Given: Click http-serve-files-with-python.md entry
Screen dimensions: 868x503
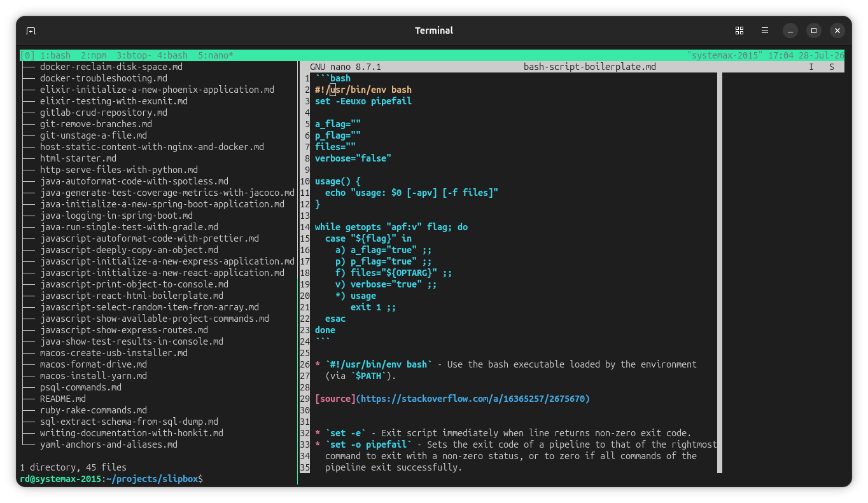Looking at the screenshot, I should point(119,170).
